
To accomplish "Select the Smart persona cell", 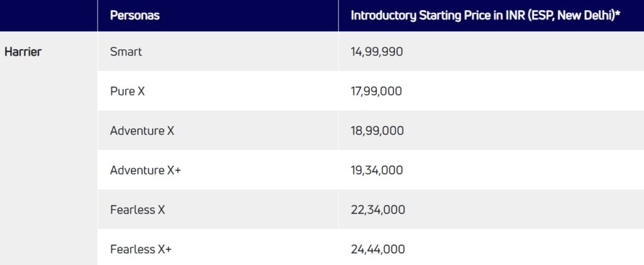I will coord(126,52).
